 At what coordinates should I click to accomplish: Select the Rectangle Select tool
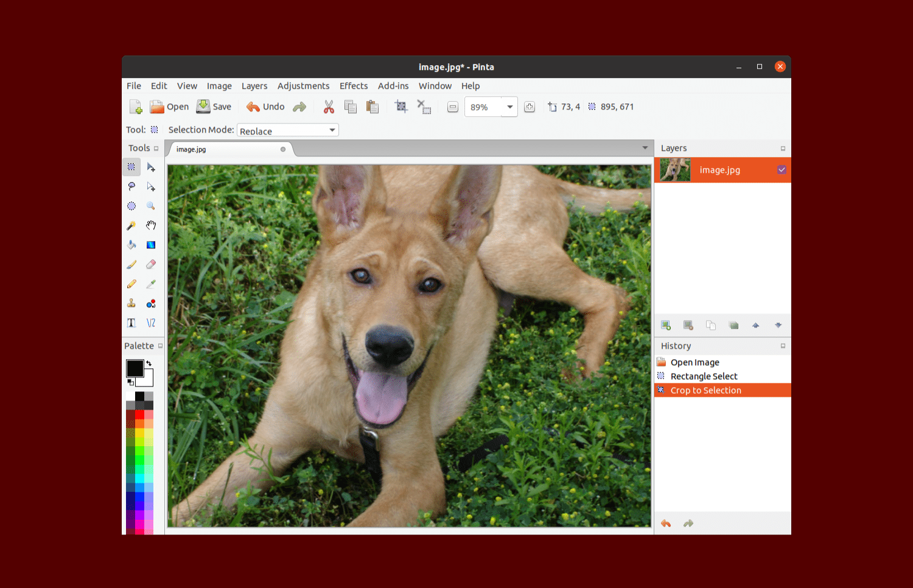131,167
